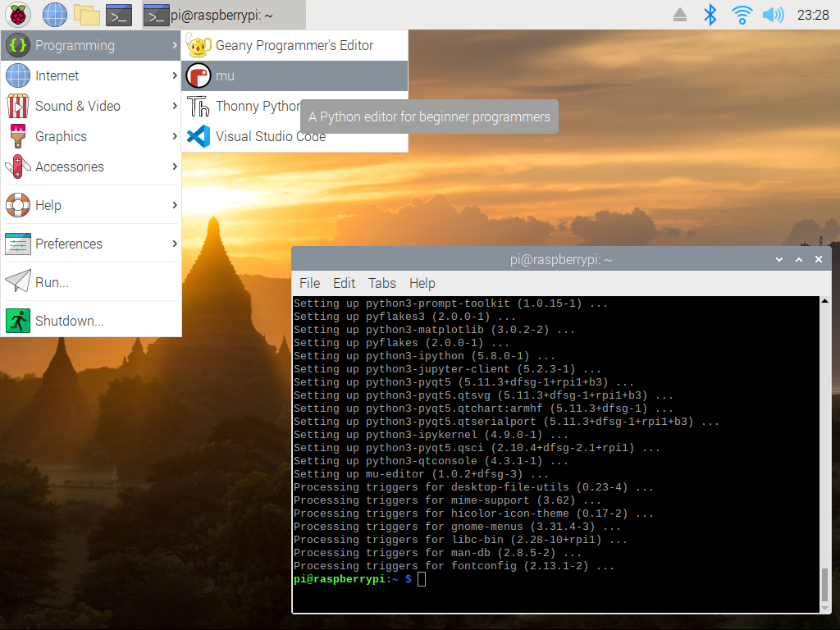This screenshot has width=840, height=630.
Task: Click the volume speaker icon
Action: point(773,15)
